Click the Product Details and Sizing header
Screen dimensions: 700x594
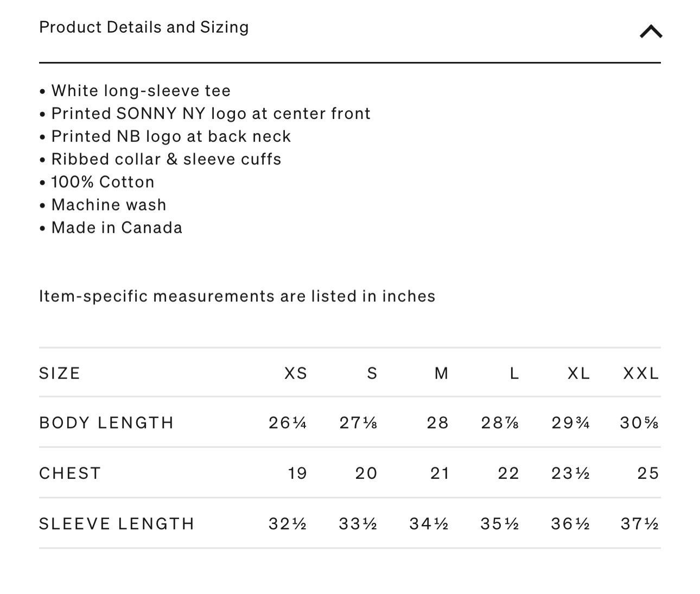pos(144,27)
